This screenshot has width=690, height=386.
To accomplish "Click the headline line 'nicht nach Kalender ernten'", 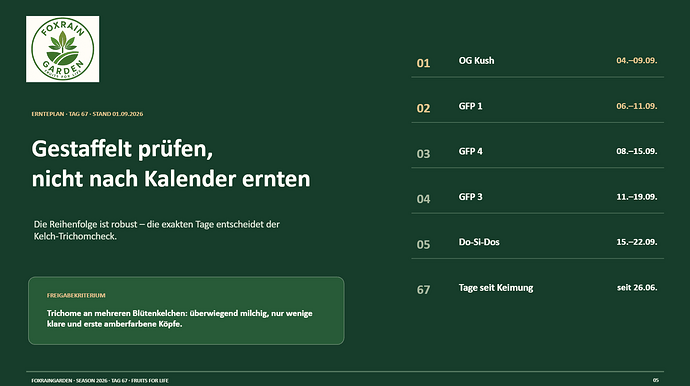I will point(171,179).
